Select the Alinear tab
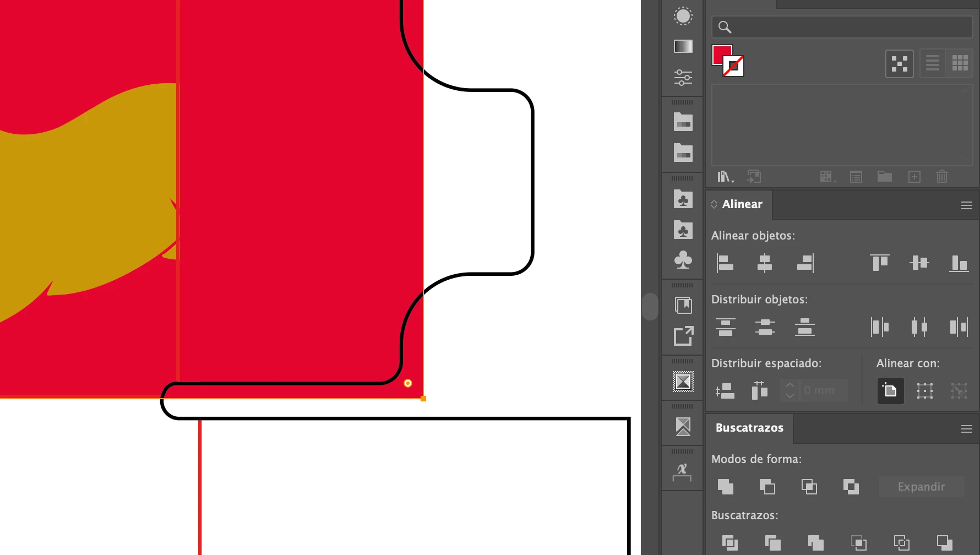980x555 pixels. pyautogui.click(x=742, y=204)
